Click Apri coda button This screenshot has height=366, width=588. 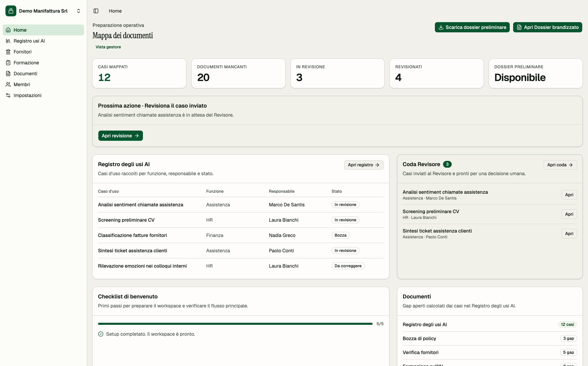560,165
